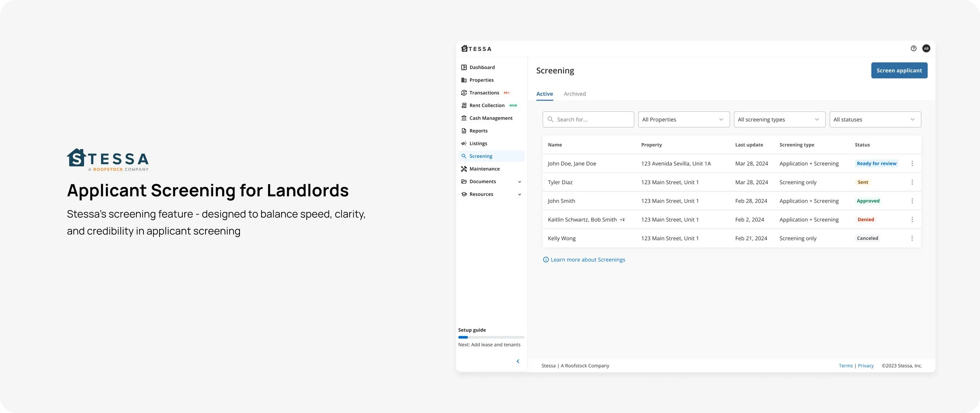Open the Terms footer link

point(846,366)
